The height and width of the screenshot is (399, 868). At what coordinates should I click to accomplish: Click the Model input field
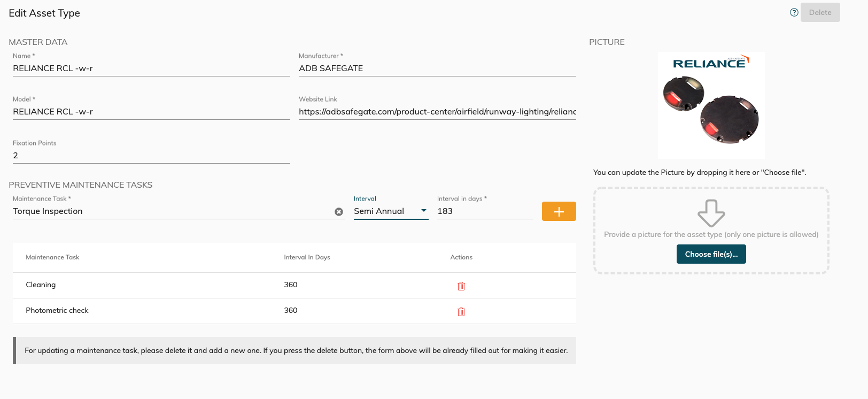[151, 112]
